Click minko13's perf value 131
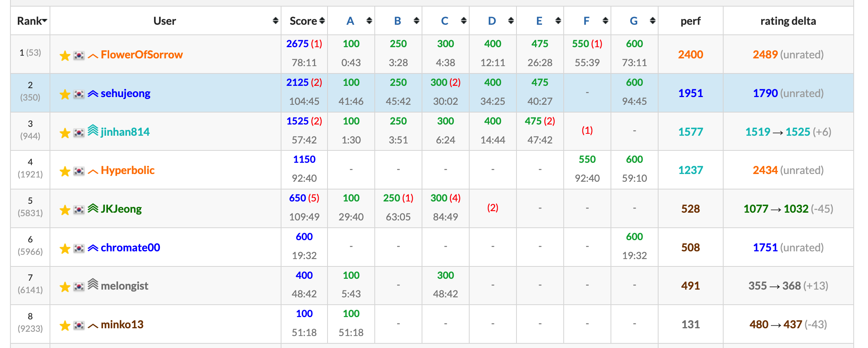This screenshot has width=868, height=348. click(690, 324)
